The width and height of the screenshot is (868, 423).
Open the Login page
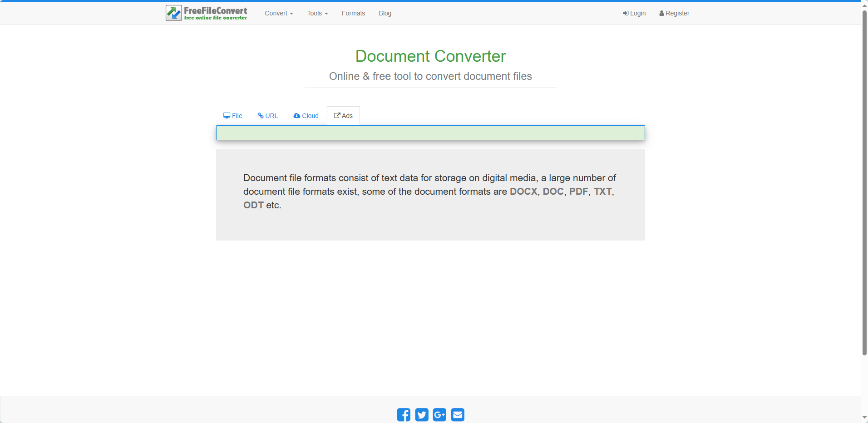click(x=634, y=13)
